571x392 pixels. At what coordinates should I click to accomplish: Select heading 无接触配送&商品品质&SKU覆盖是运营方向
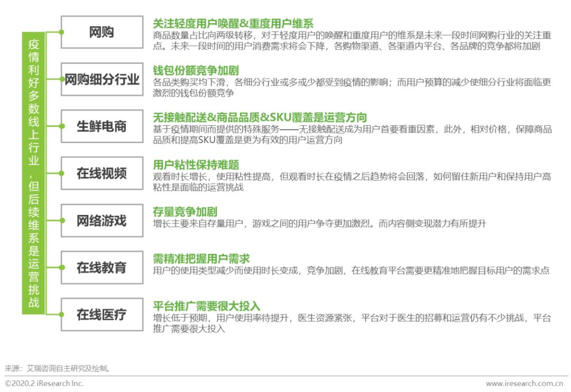pyautogui.click(x=260, y=117)
